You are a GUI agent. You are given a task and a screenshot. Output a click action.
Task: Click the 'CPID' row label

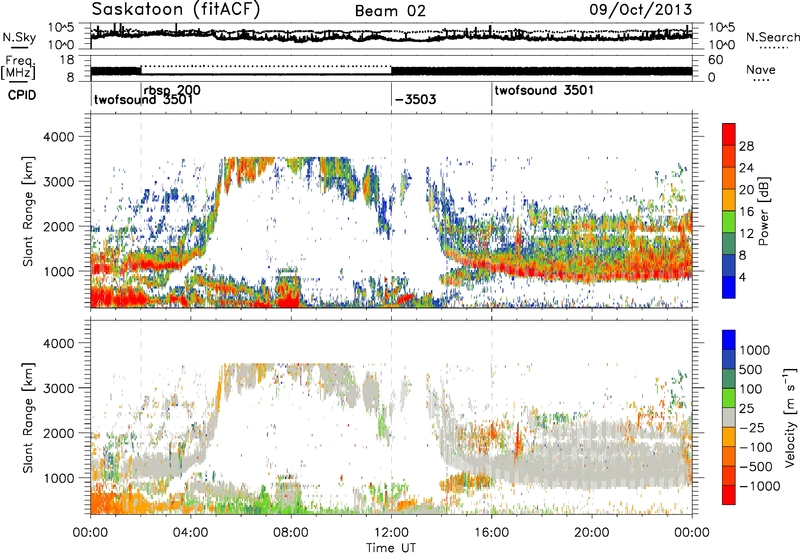tap(22, 95)
